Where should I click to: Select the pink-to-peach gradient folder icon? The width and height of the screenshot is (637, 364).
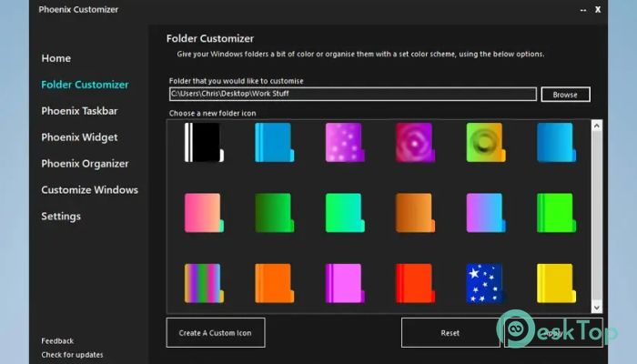204,212
